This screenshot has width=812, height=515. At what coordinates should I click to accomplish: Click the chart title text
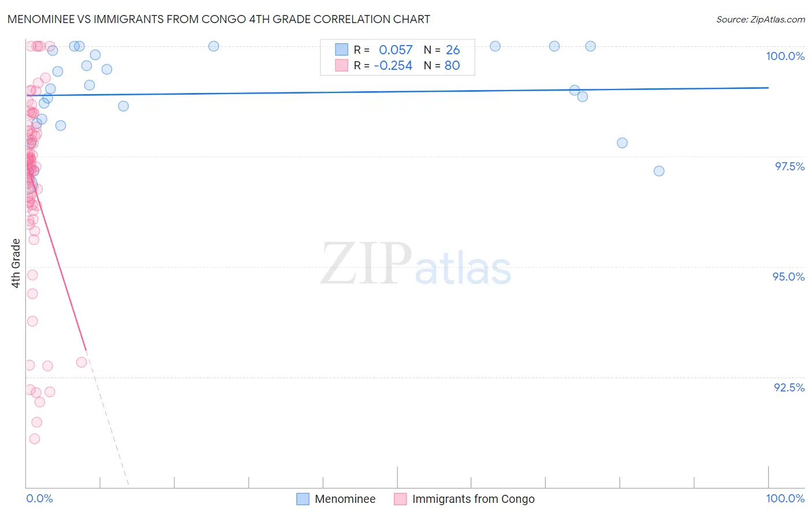[219, 19]
